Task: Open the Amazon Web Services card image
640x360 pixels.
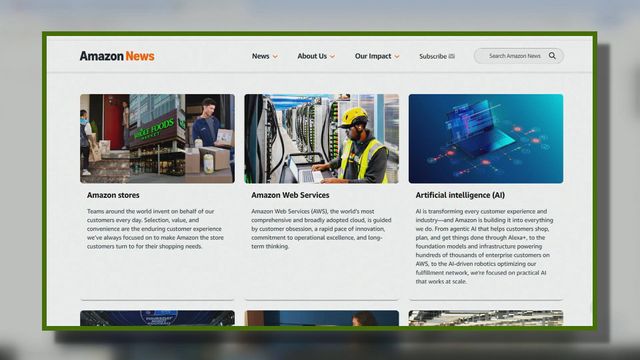Action: point(322,139)
